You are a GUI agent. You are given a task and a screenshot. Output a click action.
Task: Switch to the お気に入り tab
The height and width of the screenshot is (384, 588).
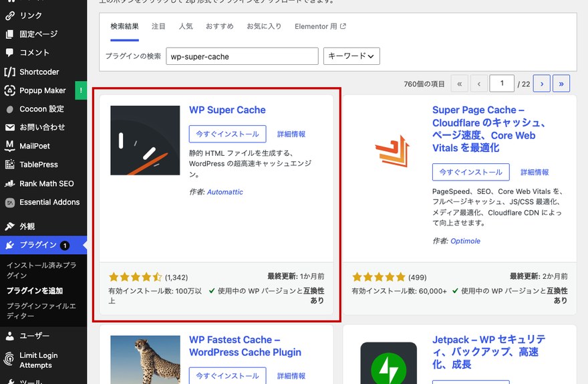[264, 26]
